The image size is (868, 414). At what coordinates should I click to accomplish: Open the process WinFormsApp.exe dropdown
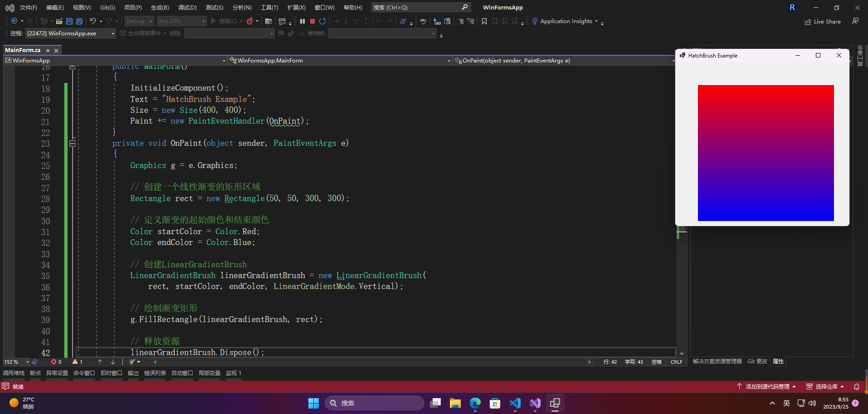tap(71, 34)
